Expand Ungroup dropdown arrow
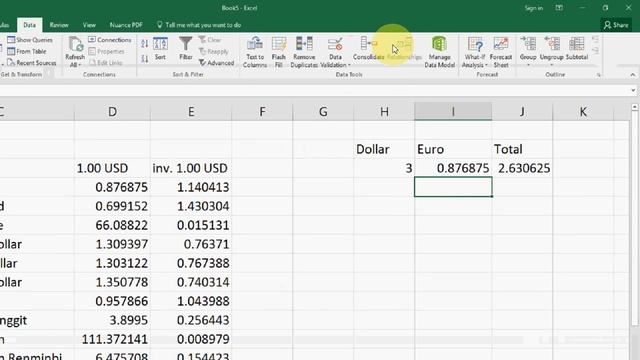This screenshot has width=640, height=360. [552, 65]
